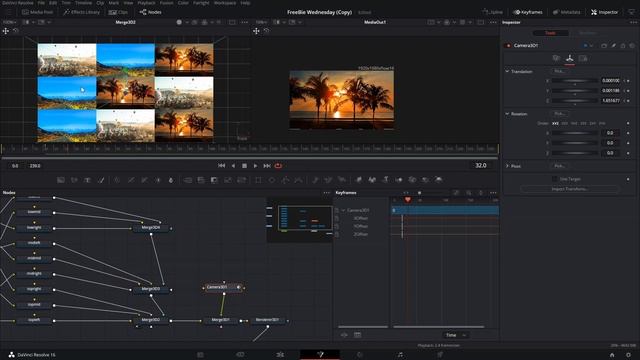Switch to the Color page icon
640x360 pixels.
click(360, 355)
